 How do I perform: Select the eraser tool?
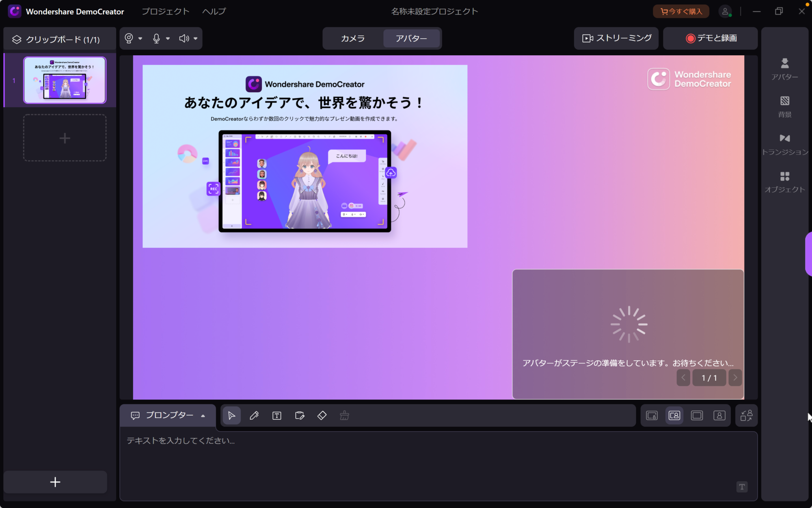click(322, 415)
